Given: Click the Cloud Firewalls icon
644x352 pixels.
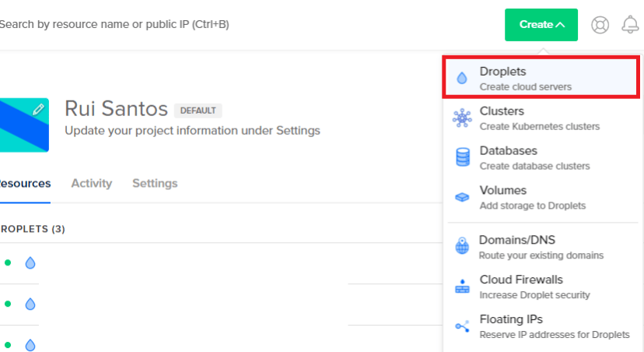Looking at the screenshot, I should coord(462,287).
